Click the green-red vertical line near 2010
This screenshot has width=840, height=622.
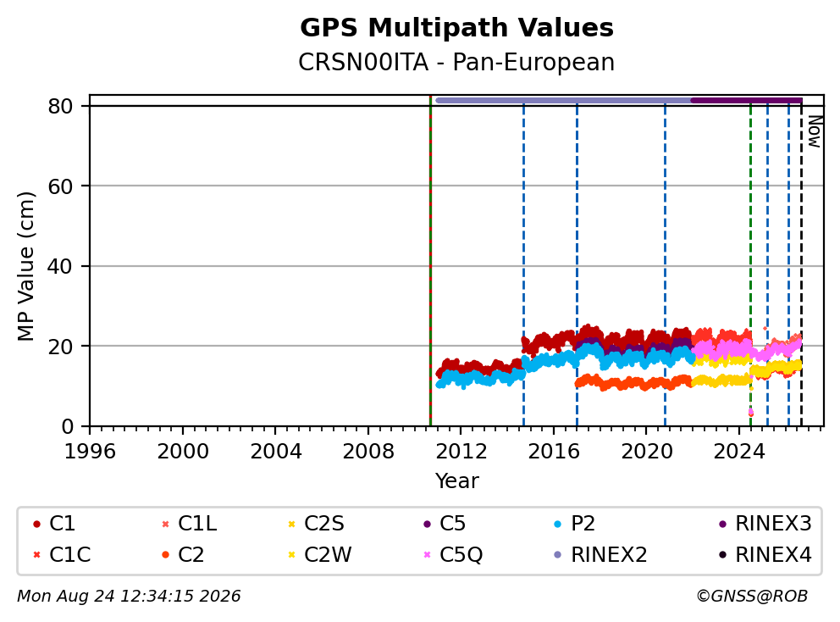(x=430, y=261)
